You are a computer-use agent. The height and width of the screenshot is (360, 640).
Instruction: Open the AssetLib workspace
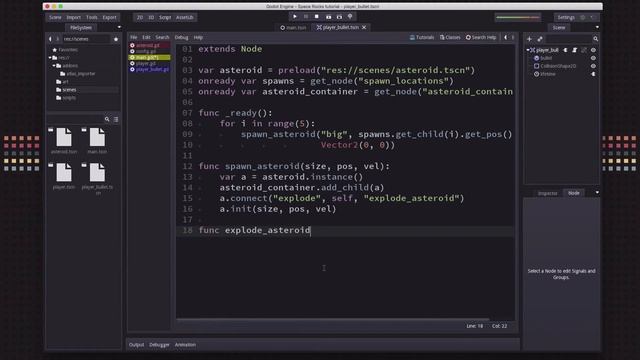pyautogui.click(x=184, y=17)
